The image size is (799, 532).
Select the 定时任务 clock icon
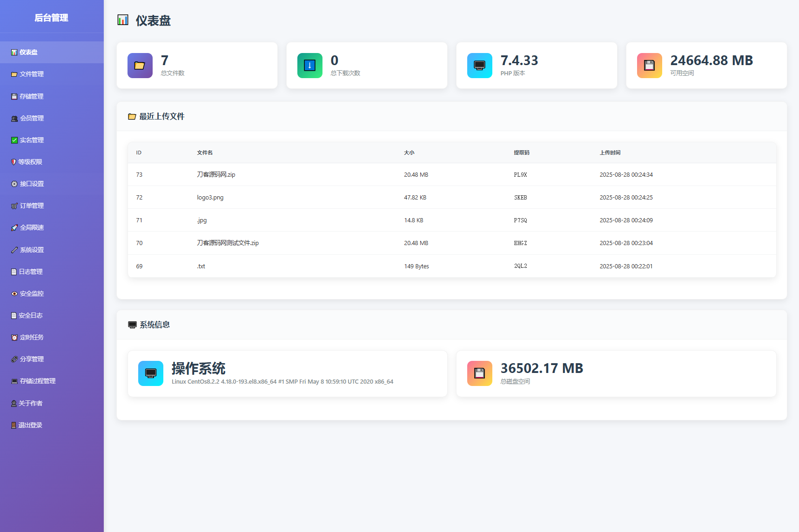point(13,337)
